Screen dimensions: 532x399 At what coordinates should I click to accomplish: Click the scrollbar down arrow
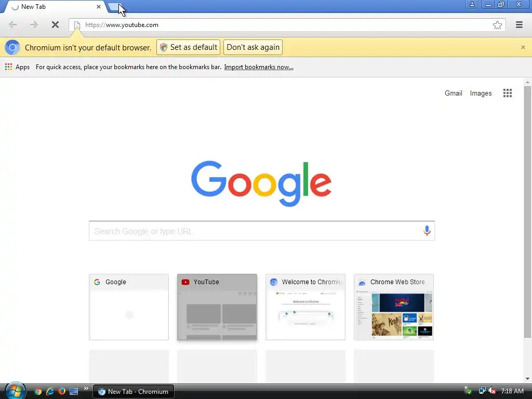coord(527,379)
